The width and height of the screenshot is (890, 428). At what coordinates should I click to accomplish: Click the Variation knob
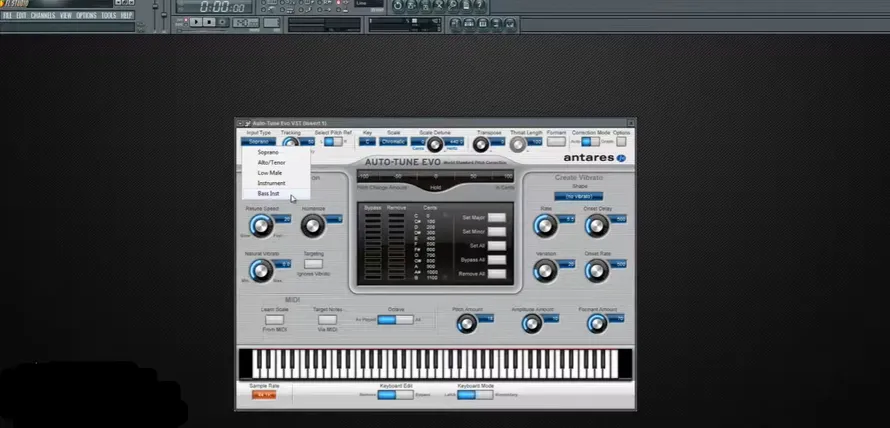[545, 271]
